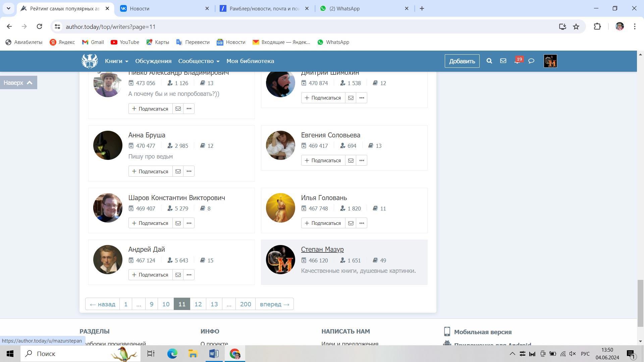Send message to Анна Бруша via envelope
644x362 pixels.
178,171
